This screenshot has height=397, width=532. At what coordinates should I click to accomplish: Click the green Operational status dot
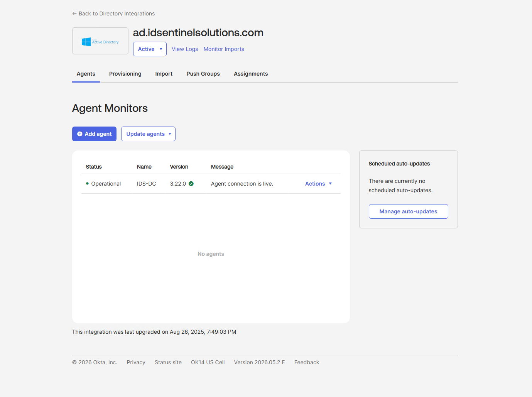87,184
